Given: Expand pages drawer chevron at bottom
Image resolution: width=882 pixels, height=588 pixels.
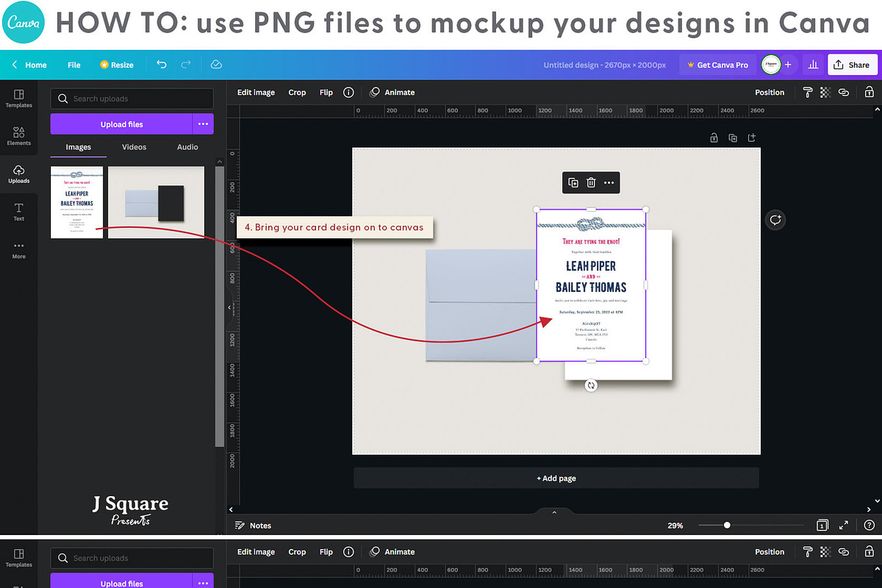Looking at the screenshot, I should coord(554,512).
